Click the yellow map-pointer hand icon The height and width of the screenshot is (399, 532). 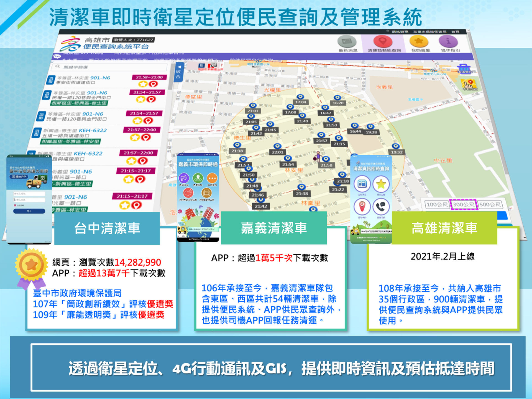[x=468, y=85]
